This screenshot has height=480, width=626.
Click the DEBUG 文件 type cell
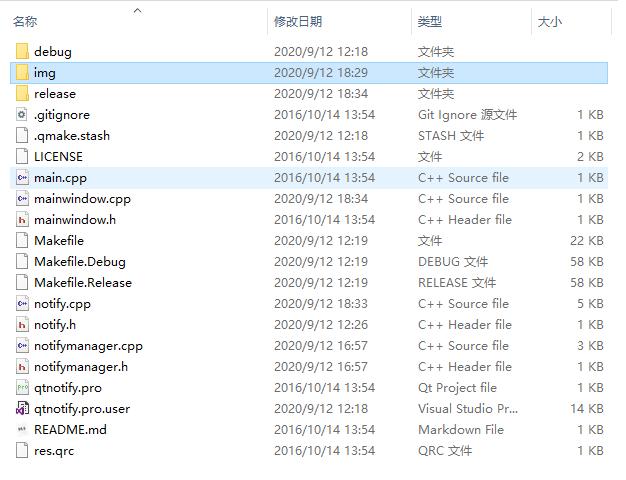(453, 262)
